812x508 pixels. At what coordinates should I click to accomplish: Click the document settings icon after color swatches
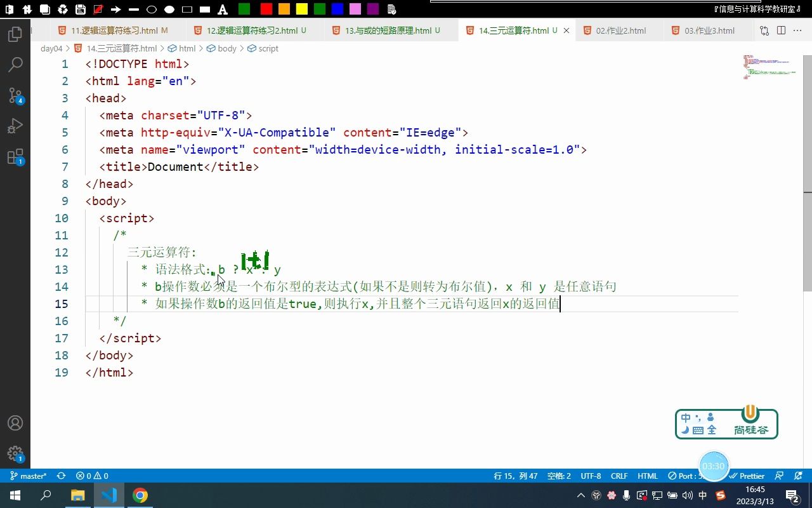point(391,10)
